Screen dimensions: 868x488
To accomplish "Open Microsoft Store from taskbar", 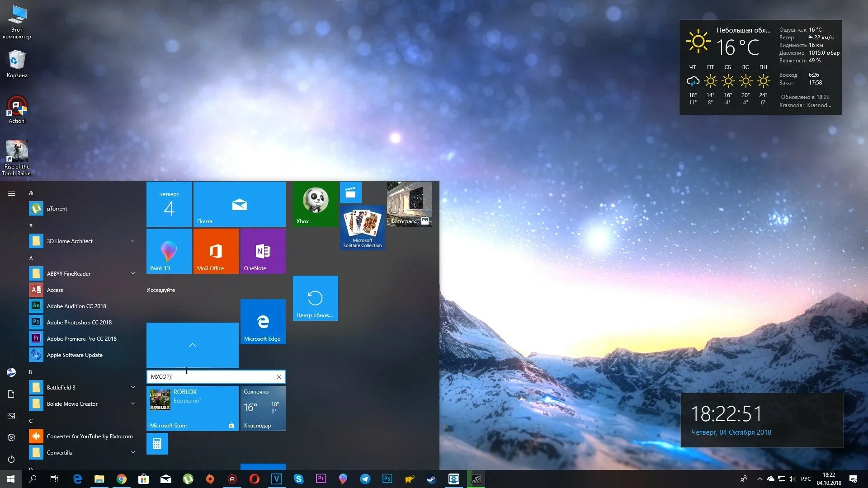I will (143, 479).
